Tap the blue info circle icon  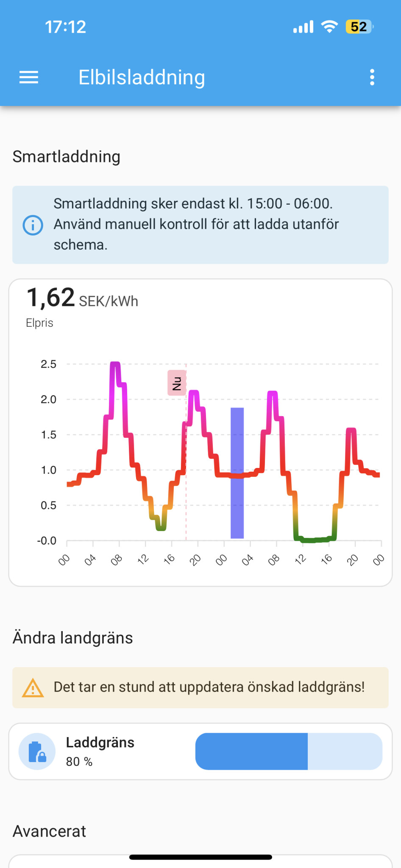point(33,225)
